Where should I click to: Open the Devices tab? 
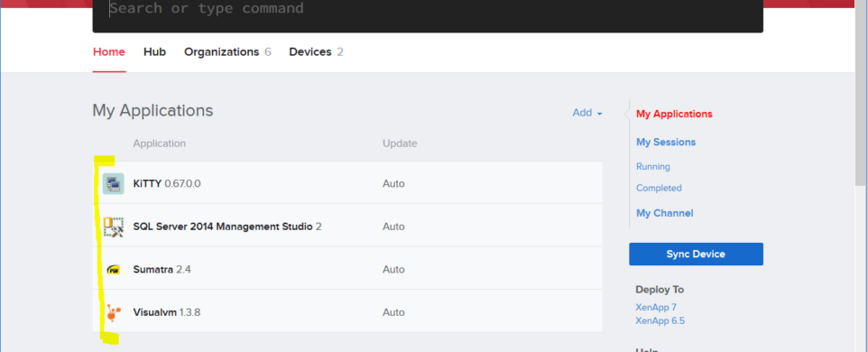pyautogui.click(x=316, y=52)
